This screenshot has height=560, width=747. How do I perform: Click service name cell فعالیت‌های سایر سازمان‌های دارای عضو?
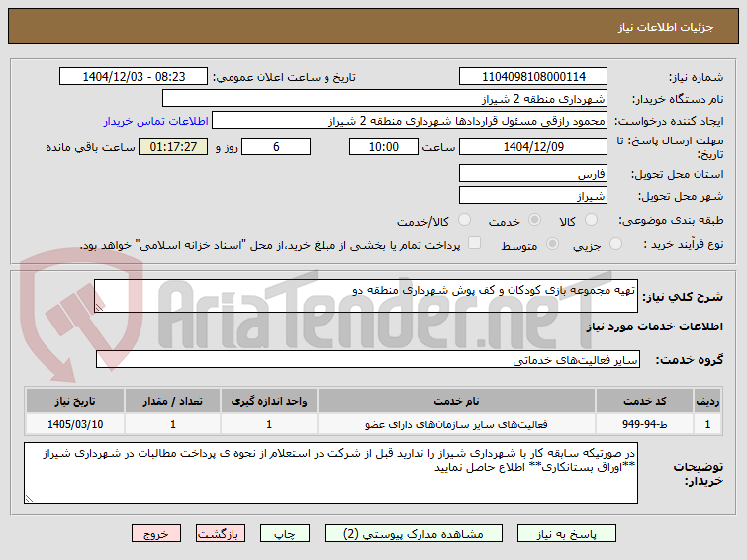coord(456,424)
